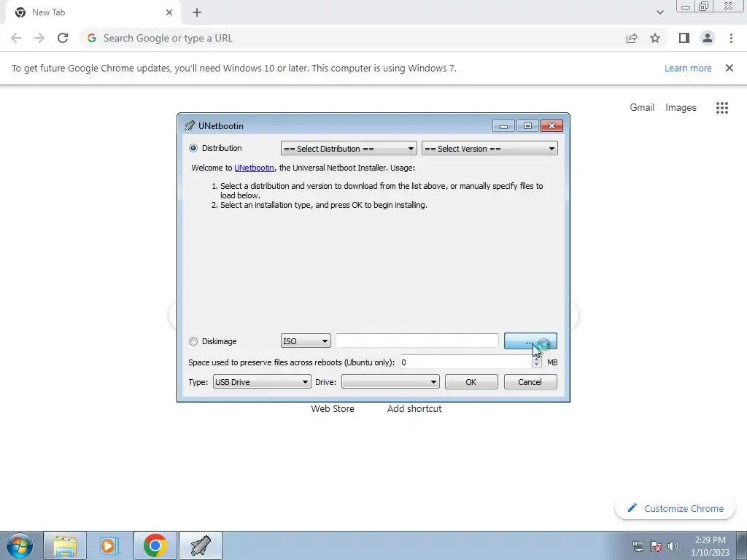Decrease persistence space with down arrow
747x560 pixels.
coord(536,365)
